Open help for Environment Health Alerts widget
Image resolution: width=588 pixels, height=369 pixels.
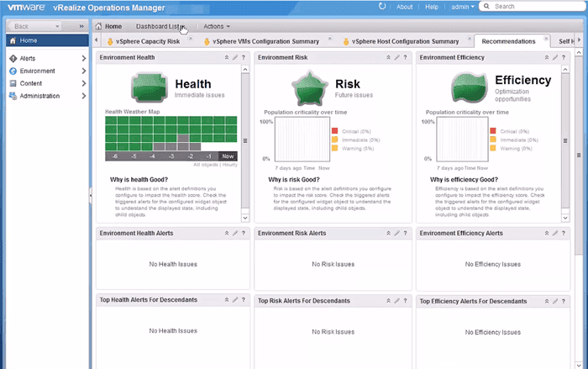(x=244, y=233)
